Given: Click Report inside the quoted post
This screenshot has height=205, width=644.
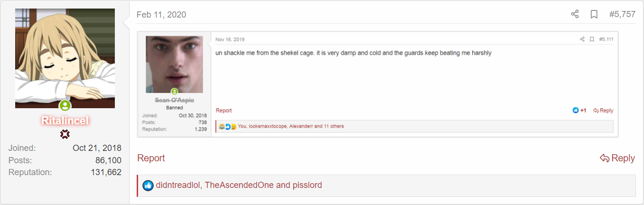Looking at the screenshot, I should 224,111.
